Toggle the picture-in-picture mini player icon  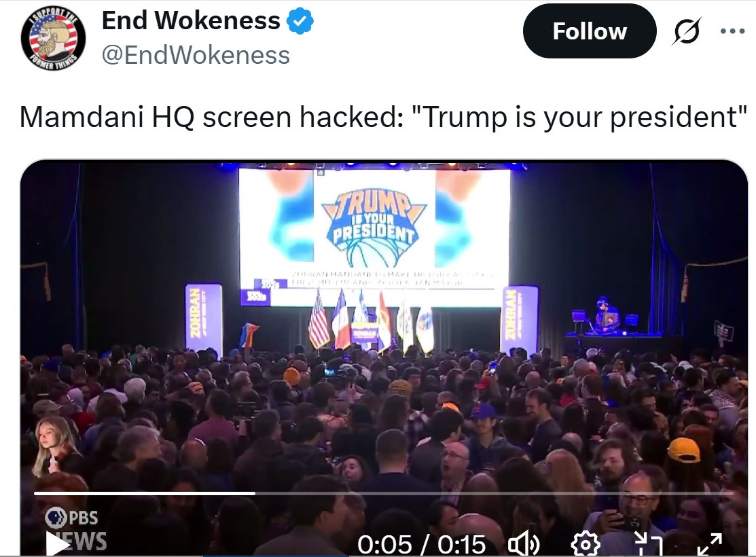tap(648, 545)
